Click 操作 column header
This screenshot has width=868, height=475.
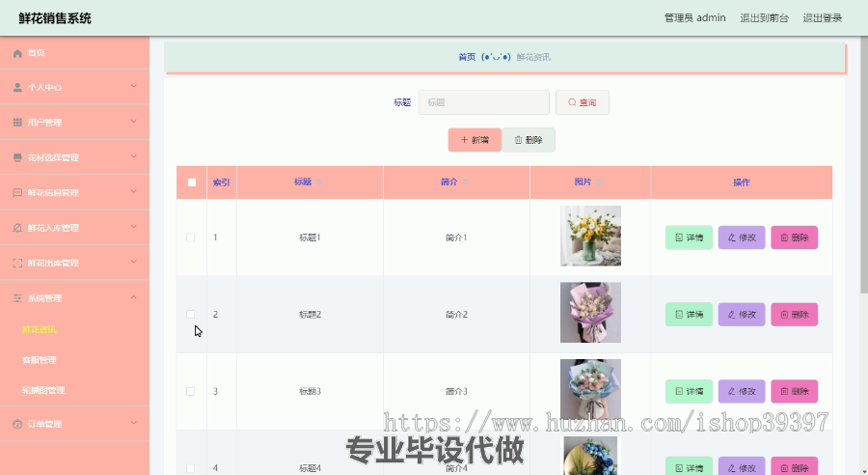[742, 182]
